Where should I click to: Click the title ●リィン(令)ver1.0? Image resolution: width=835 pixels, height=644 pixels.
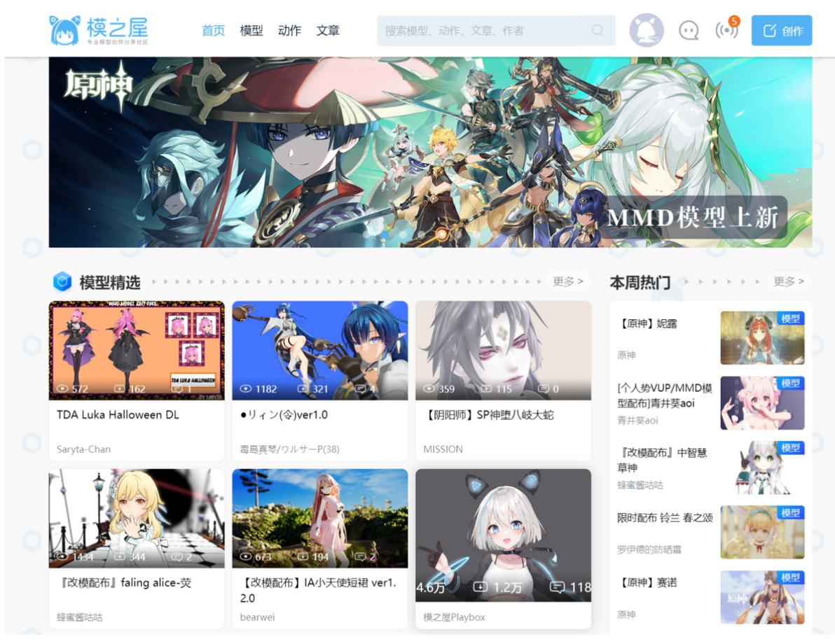point(284,414)
